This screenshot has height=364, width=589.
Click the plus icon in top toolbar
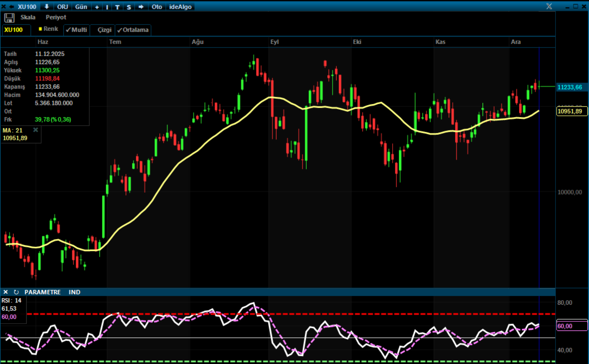(x=97, y=7)
